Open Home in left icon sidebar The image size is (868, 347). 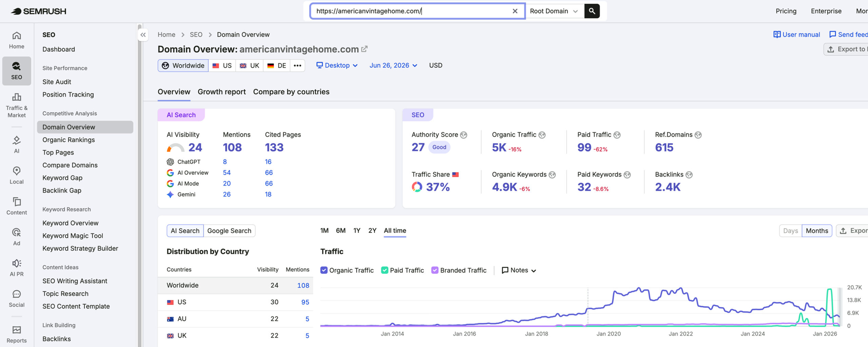pos(17,40)
